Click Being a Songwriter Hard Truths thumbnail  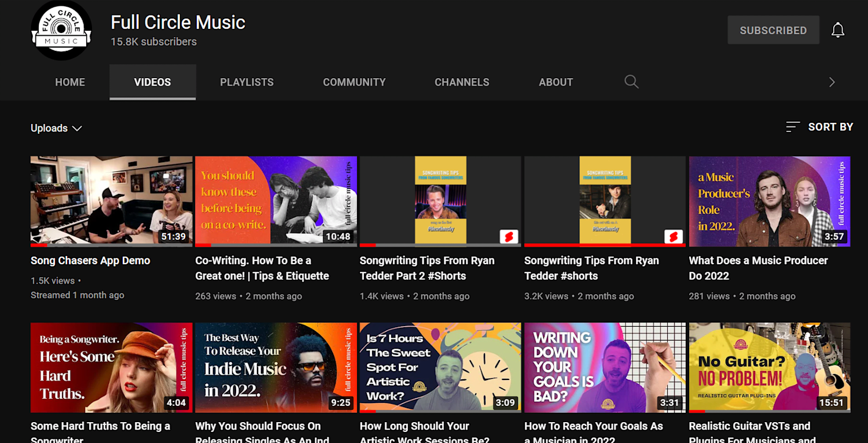[112, 368]
